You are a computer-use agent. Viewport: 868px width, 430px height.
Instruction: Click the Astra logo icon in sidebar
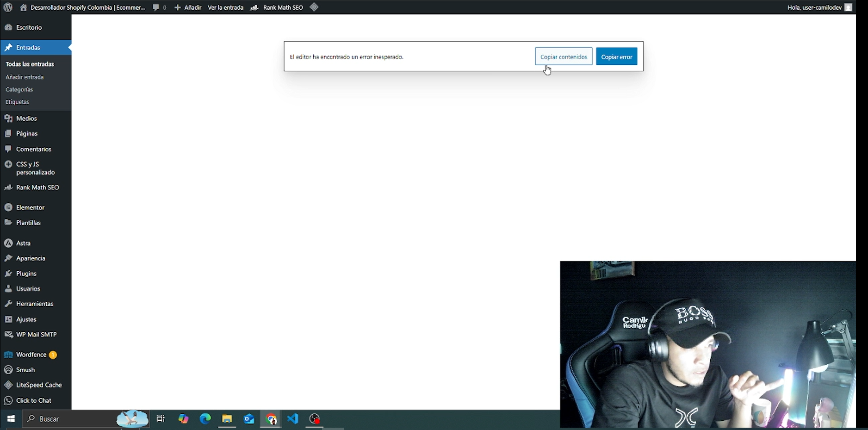[8, 243]
